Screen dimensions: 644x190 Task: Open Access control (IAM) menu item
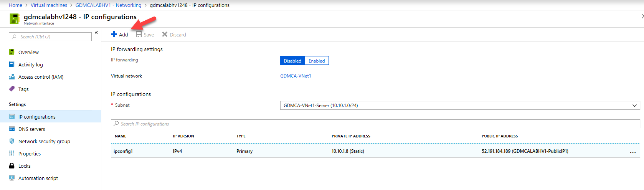click(x=41, y=77)
